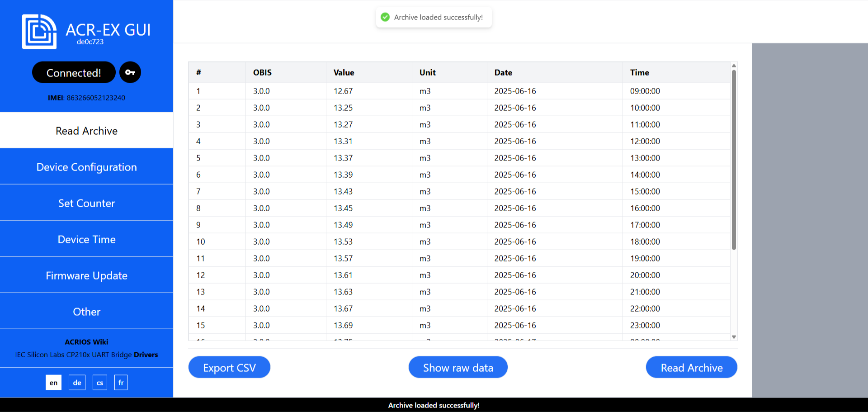This screenshot has height=412, width=868.
Task: Switch language to English (en)
Action: pos(53,383)
